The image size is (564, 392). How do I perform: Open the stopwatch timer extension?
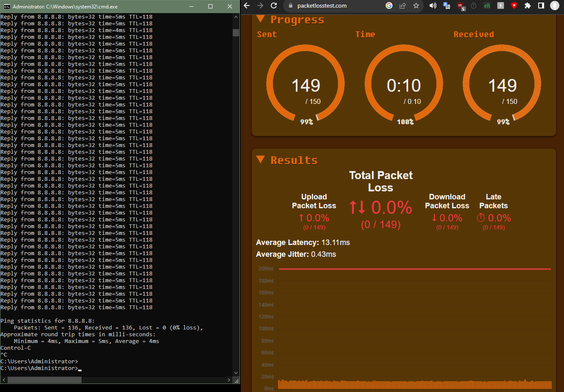click(x=474, y=5)
